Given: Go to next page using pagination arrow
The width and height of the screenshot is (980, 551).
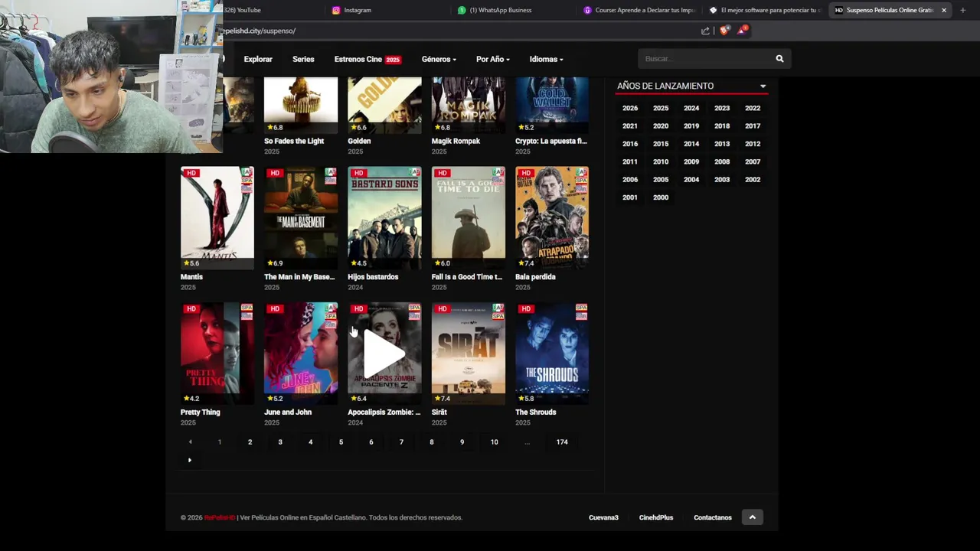Looking at the screenshot, I should click(189, 460).
